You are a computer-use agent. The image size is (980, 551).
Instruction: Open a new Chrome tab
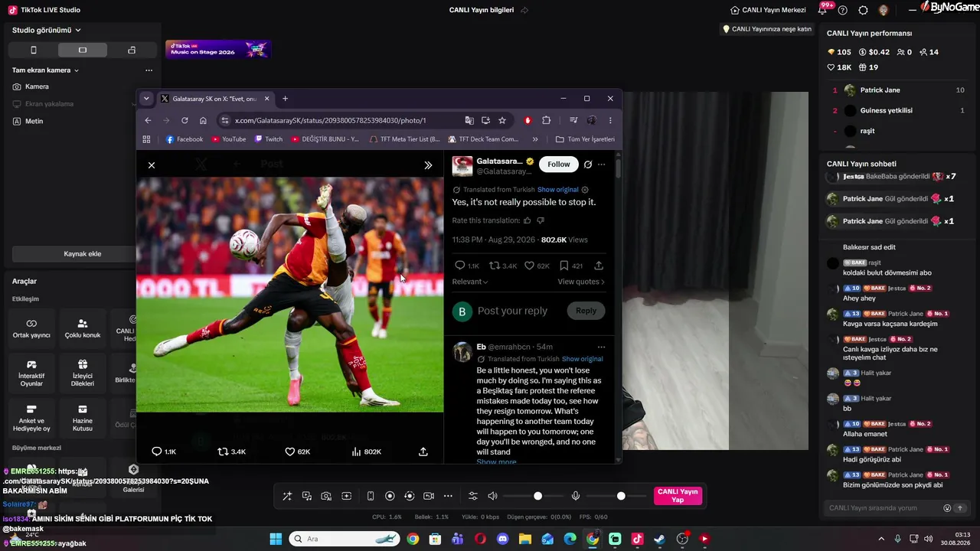(285, 99)
